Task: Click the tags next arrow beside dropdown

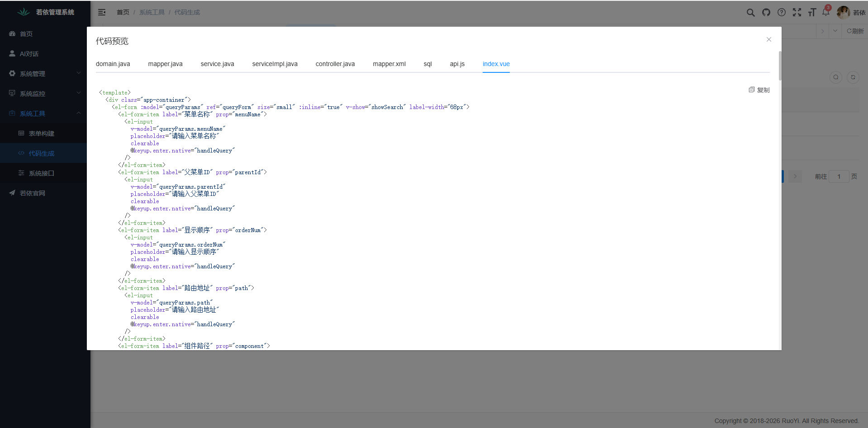Action: (822, 31)
